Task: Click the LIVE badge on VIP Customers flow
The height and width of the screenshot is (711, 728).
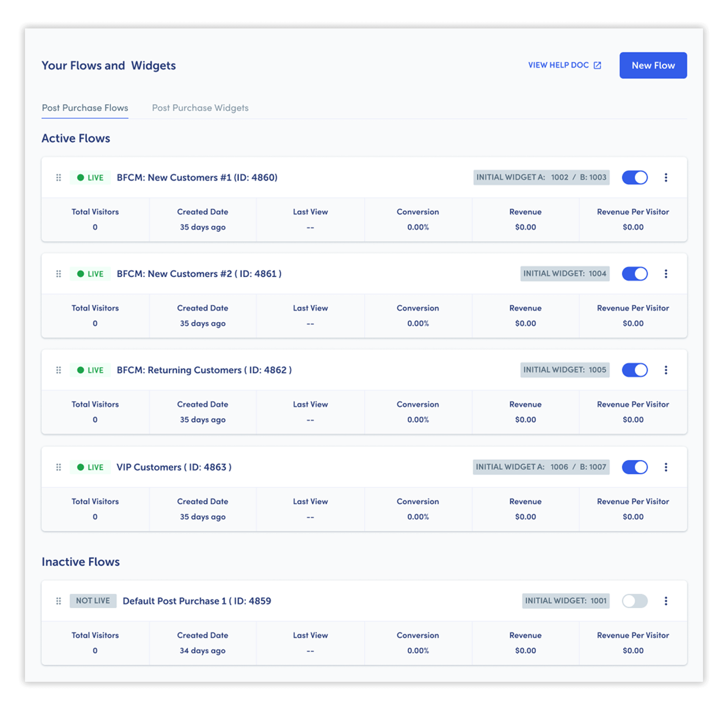Action: point(90,467)
